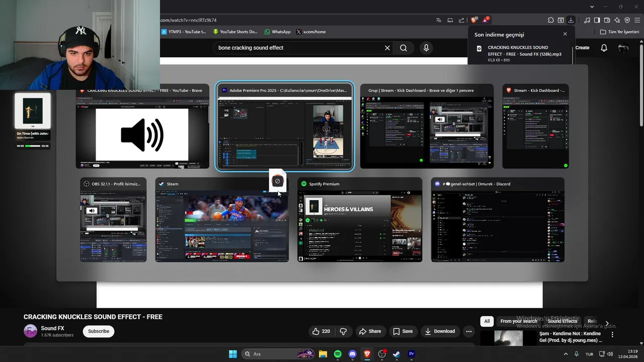The height and width of the screenshot is (362, 644).
Task: Open File Explorer from the taskbar
Action: (323, 354)
